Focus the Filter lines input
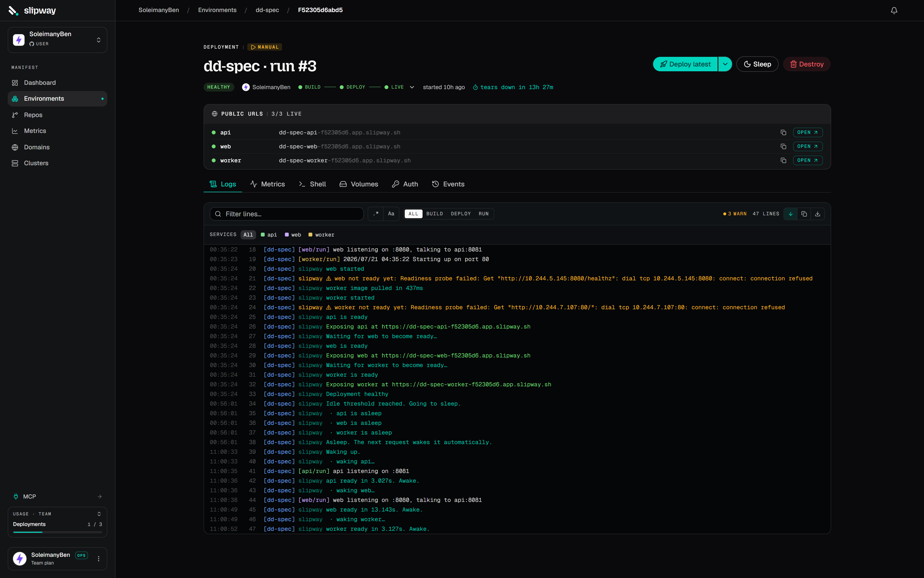This screenshot has width=924, height=578. coord(286,214)
